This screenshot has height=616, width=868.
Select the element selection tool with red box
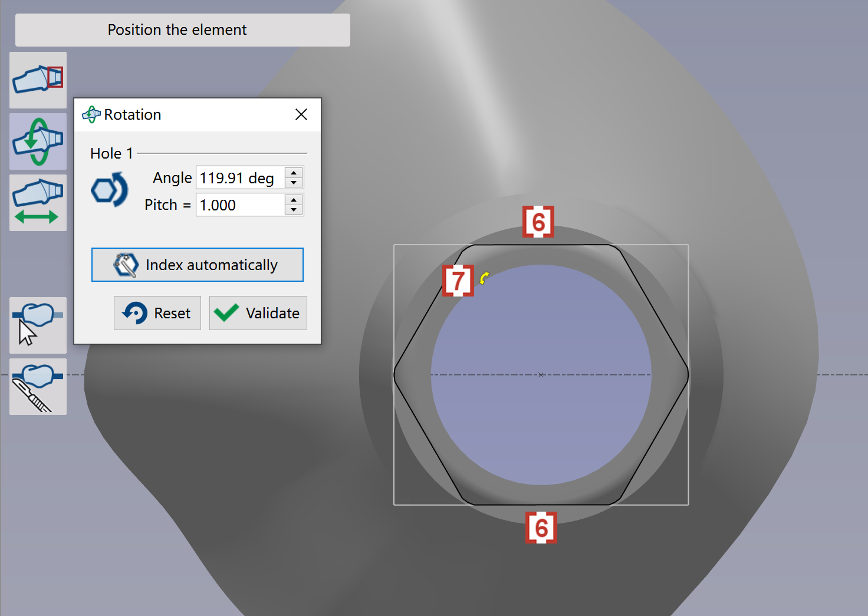(x=38, y=80)
